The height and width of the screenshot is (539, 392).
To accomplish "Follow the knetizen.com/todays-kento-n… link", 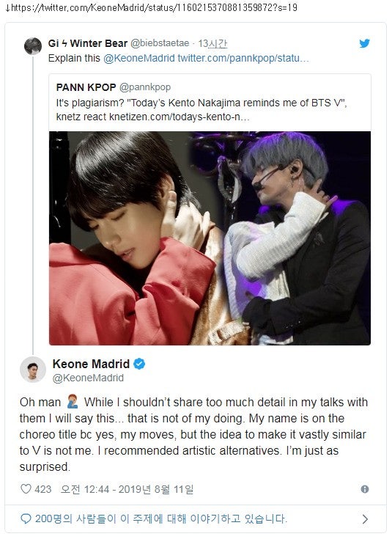I will click(180, 117).
